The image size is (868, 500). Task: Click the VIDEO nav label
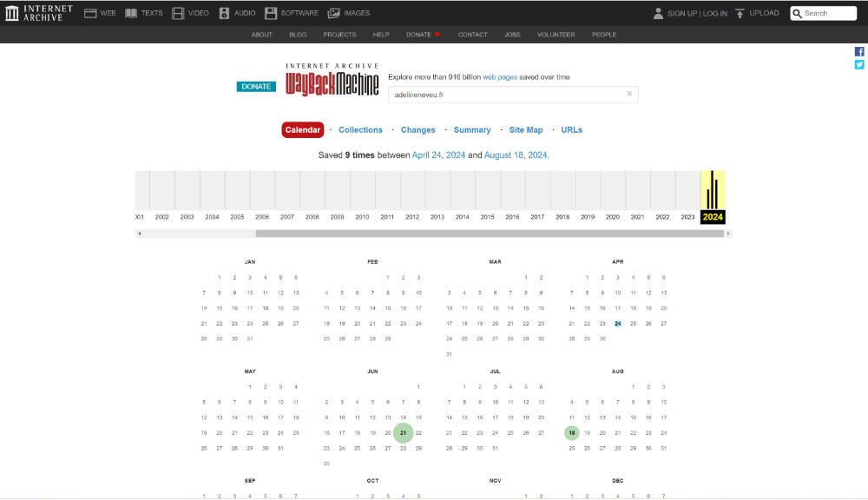pyautogui.click(x=198, y=13)
